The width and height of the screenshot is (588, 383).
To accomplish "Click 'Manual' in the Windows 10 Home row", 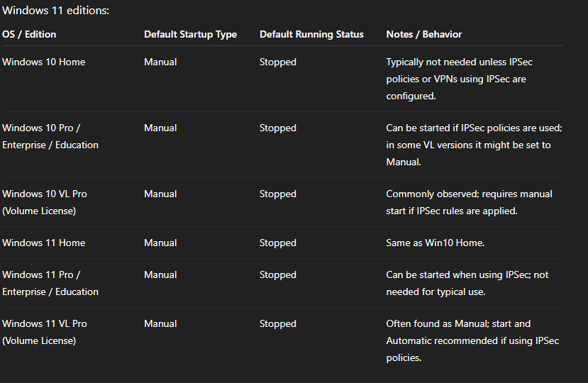I will coord(160,62).
